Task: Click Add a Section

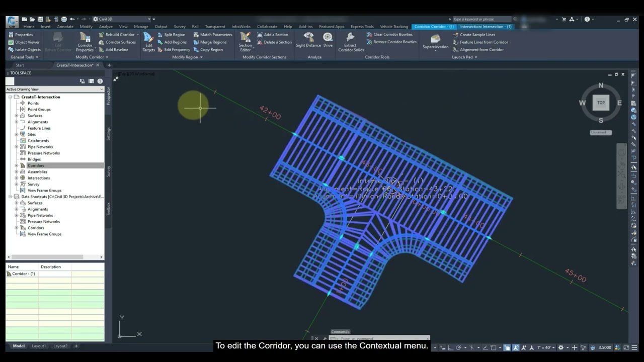Action: tap(272, 35)
